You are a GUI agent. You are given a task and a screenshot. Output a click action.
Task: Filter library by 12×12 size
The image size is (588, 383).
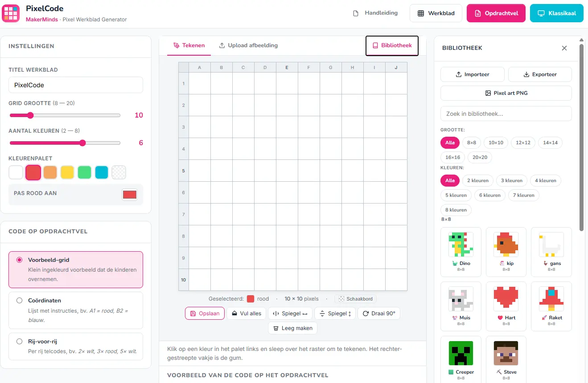(x=523, y=143)
